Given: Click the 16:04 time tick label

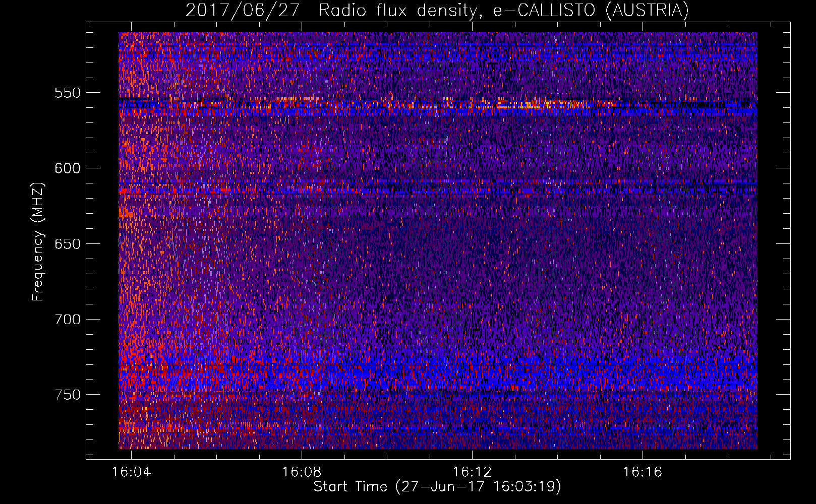Looking at the screenshot, I should pos(132,472).
